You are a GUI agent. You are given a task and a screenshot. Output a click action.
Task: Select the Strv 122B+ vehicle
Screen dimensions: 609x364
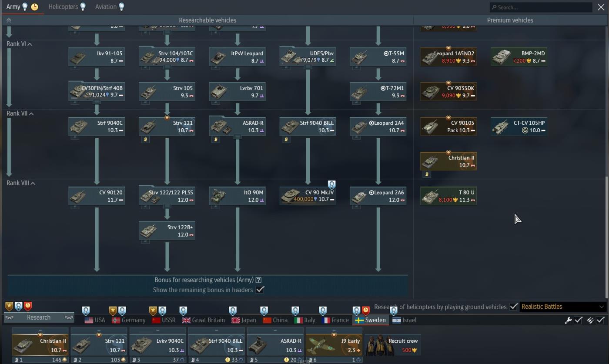(x=167, y=231)
